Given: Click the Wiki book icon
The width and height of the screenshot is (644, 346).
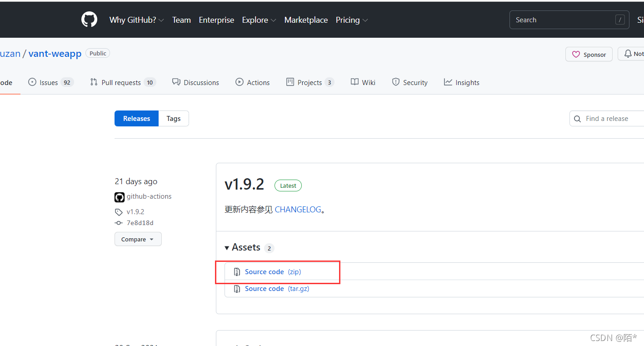Looking at the screenshot, I should pos(355,82).
